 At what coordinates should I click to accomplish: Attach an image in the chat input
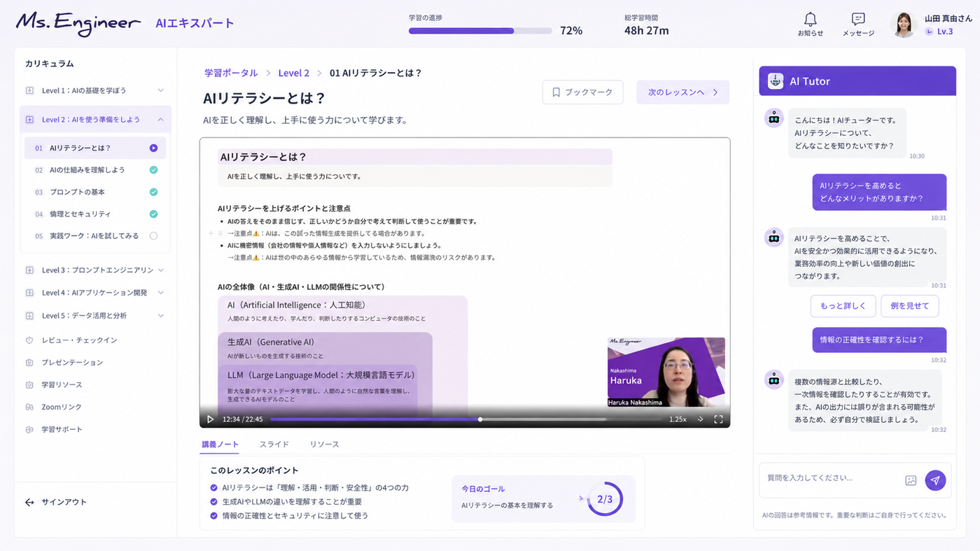(911, 480)
